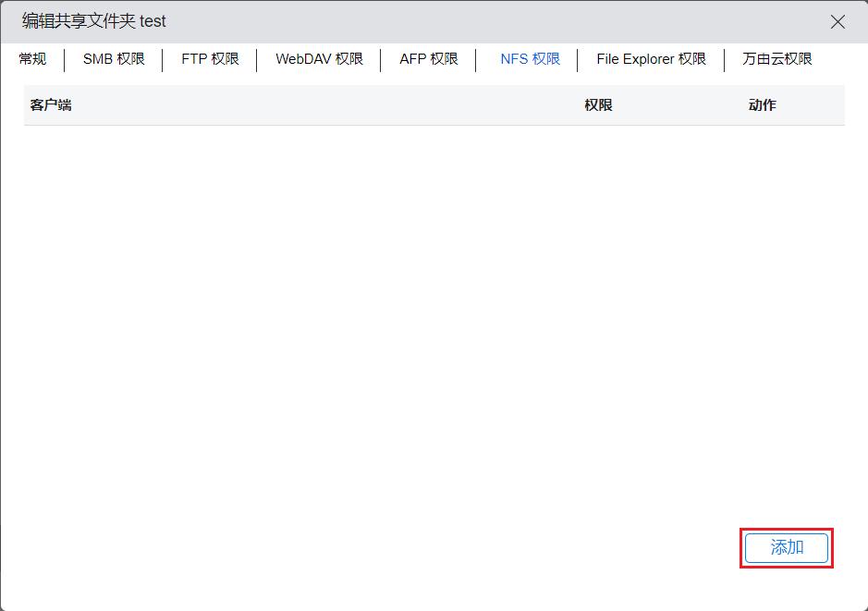Dismiss the editor using the X button
The width and height of the screenshot is (868, 611).
point(837,21)
